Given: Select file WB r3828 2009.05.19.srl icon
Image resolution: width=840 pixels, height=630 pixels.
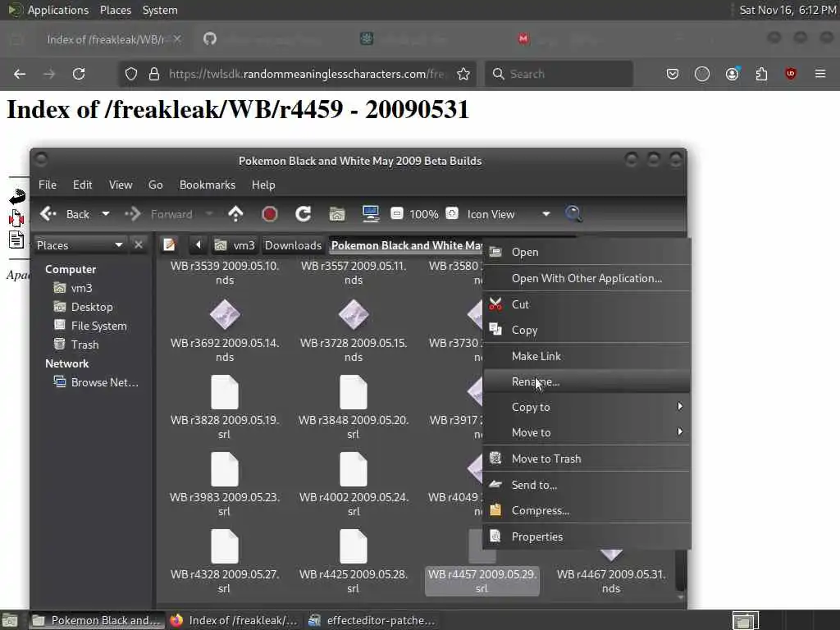Looking at the screenshot, I should click(x=225, y=392).
